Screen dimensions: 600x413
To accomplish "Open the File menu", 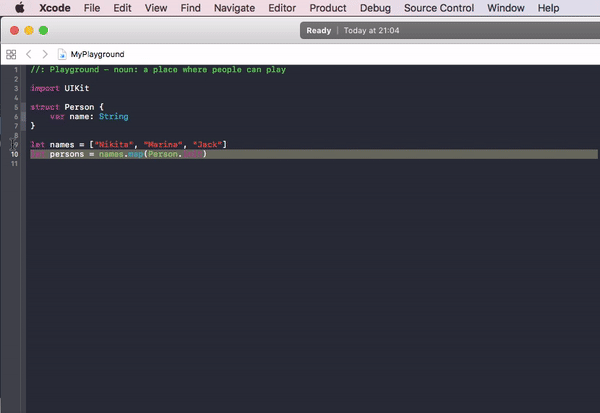I will 92,8.
